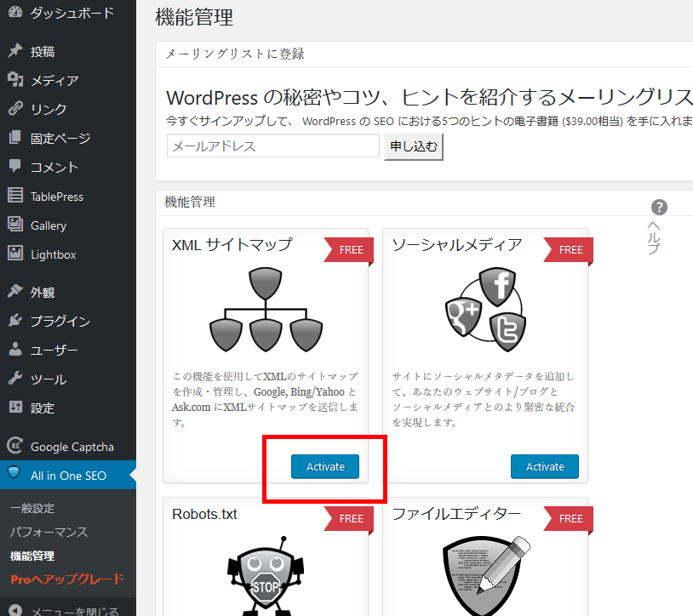Open the Lightbox menu item
Image resolution: width=693 pixels, height=616 pixels.
[54, 254]
